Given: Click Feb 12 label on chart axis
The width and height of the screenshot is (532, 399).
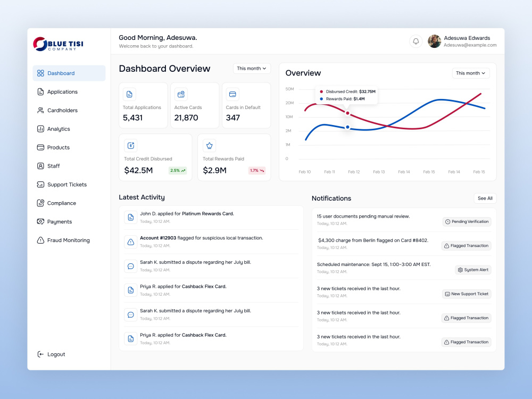Looking at the screenshot, I should click(x=354, y=172).
